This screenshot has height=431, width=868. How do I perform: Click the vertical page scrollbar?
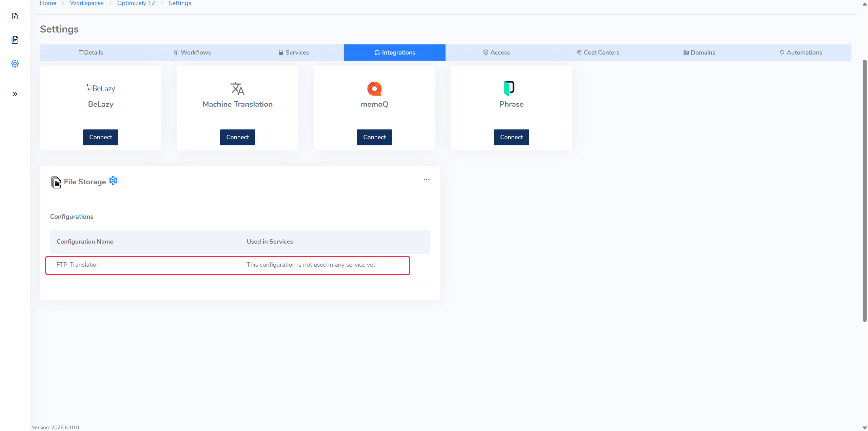(865, 191)
